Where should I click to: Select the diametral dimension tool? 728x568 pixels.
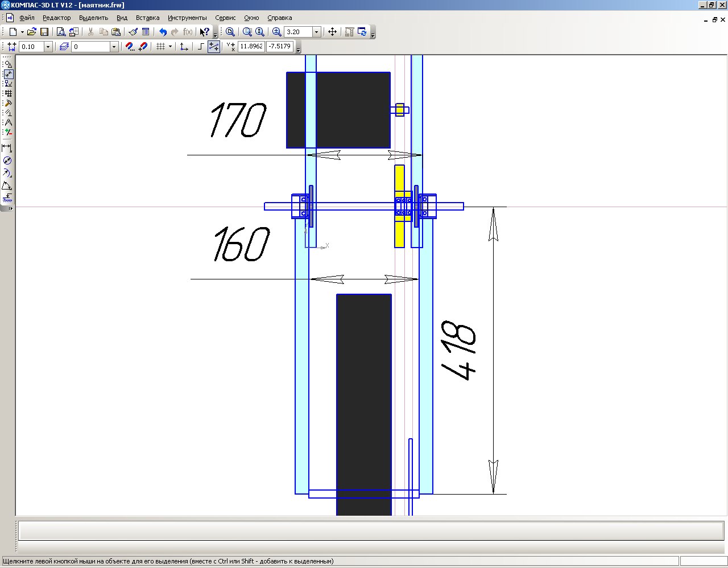(7, 160)
